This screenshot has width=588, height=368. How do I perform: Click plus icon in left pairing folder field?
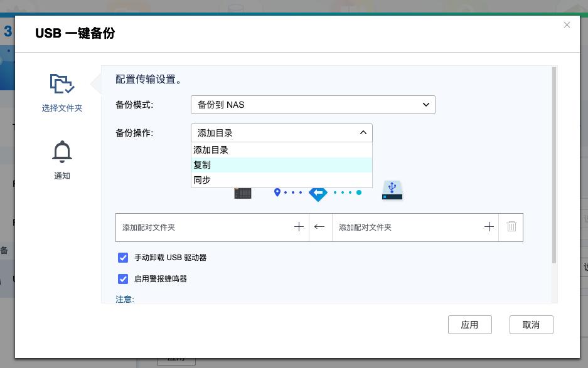[299, 227]
